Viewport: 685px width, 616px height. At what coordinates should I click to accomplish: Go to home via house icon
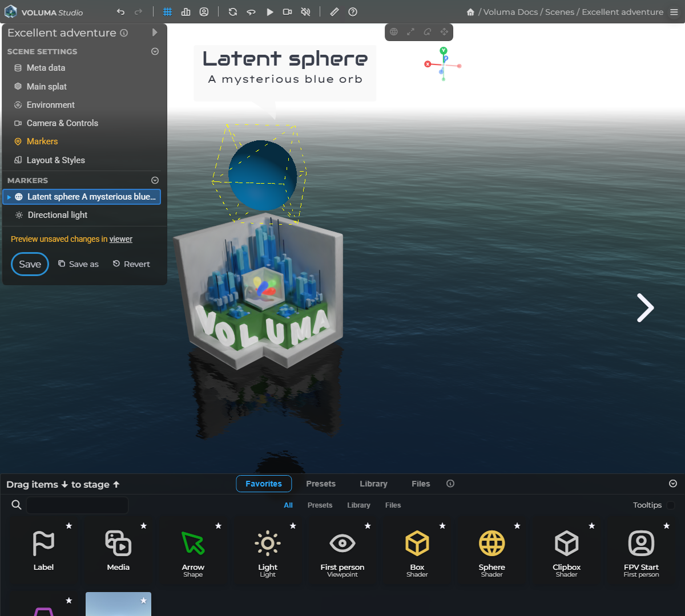click(470, 12)
